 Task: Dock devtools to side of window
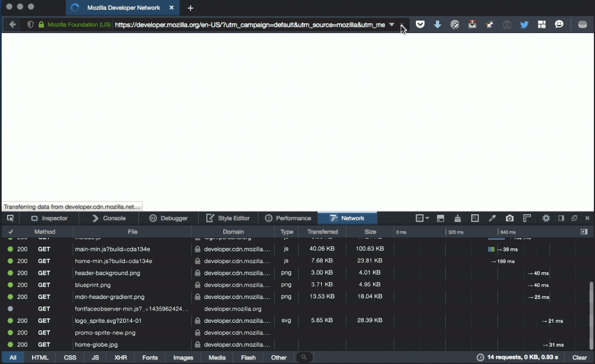(561, 218)
